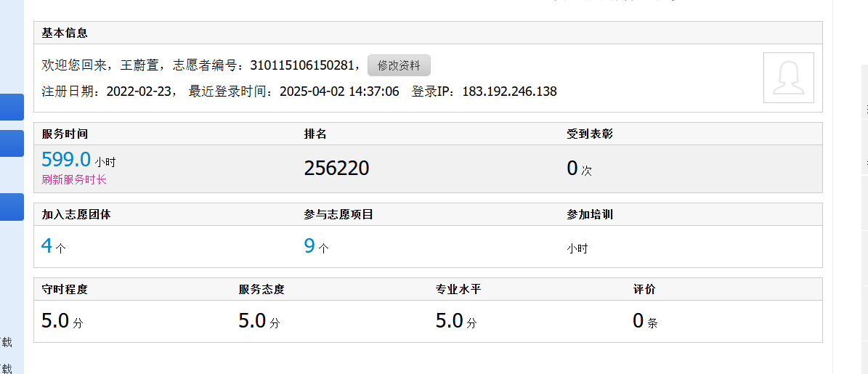Click the 服务态度 score of 5.0
The height and width of the screenshot is (374, 868).
point(252,320)
